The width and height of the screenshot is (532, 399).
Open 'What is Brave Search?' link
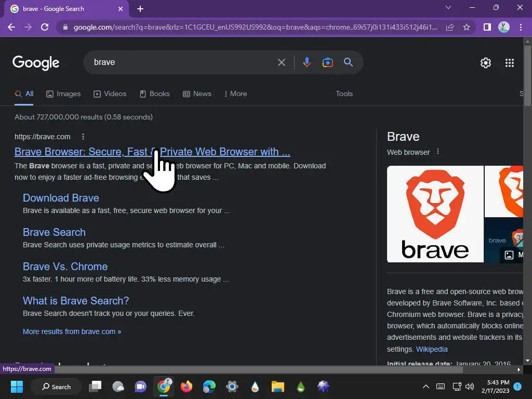pyautogui.click(x=76, y=301)
